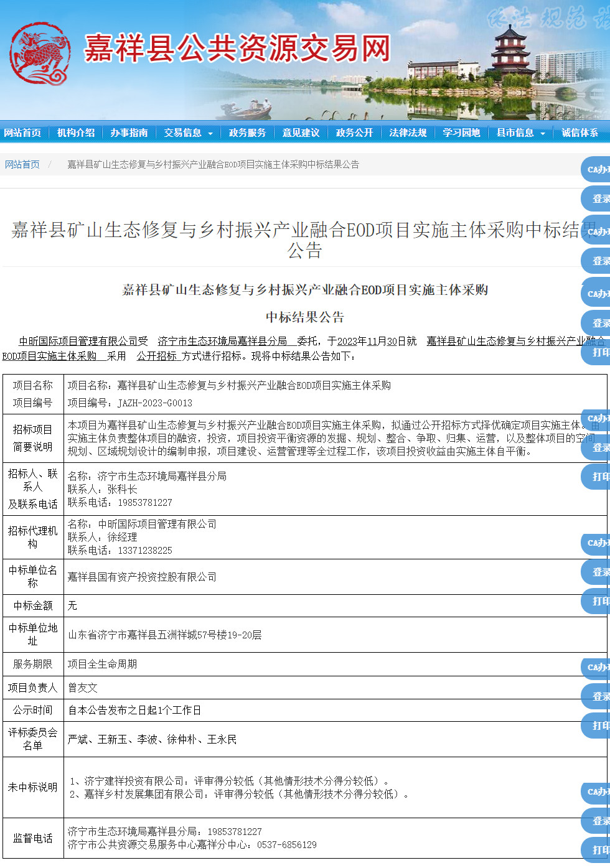Screen dimensions: 610x868
Task: Go to 政务公开 in the navigation bar
Action: pos(354,133)
